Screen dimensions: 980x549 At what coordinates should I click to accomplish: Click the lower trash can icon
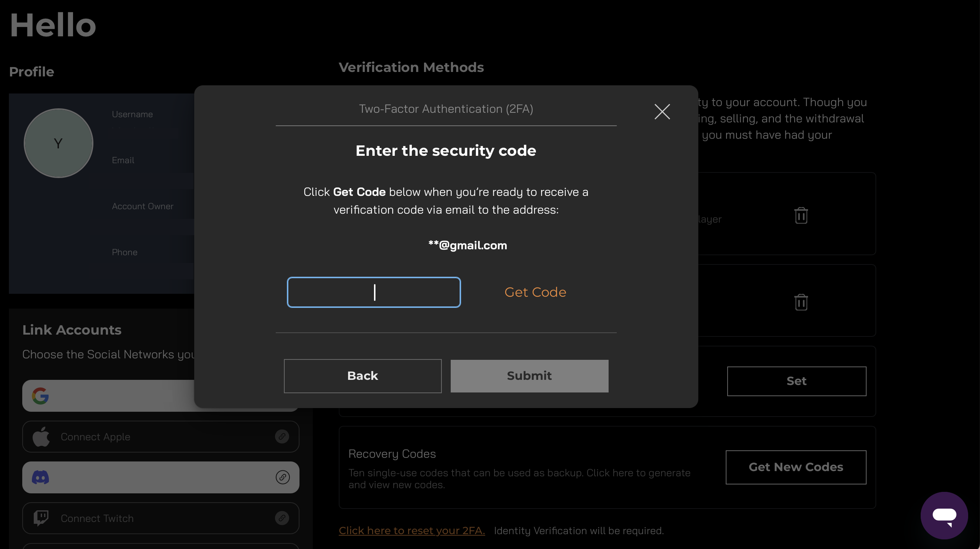click(801, 302)
